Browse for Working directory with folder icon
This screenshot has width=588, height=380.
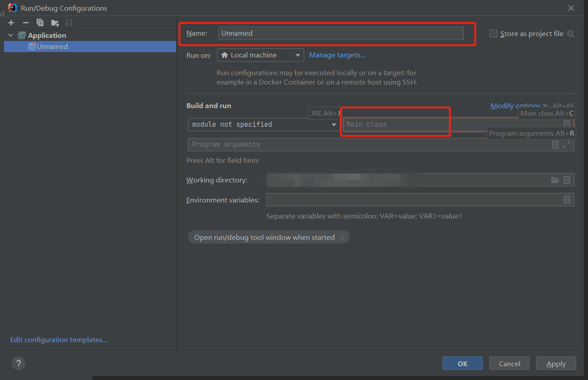tap(555, 180)
